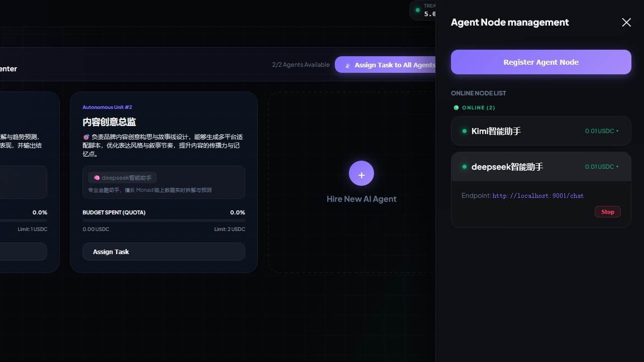Expand the Kimi智能助手 node row

pyautogui.click(x=528, y=131)
